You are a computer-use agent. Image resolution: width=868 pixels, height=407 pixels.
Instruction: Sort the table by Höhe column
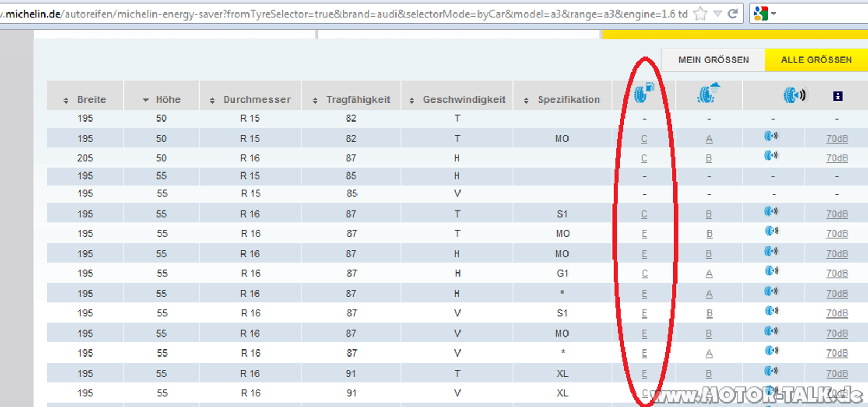click(x=162, y=99)
